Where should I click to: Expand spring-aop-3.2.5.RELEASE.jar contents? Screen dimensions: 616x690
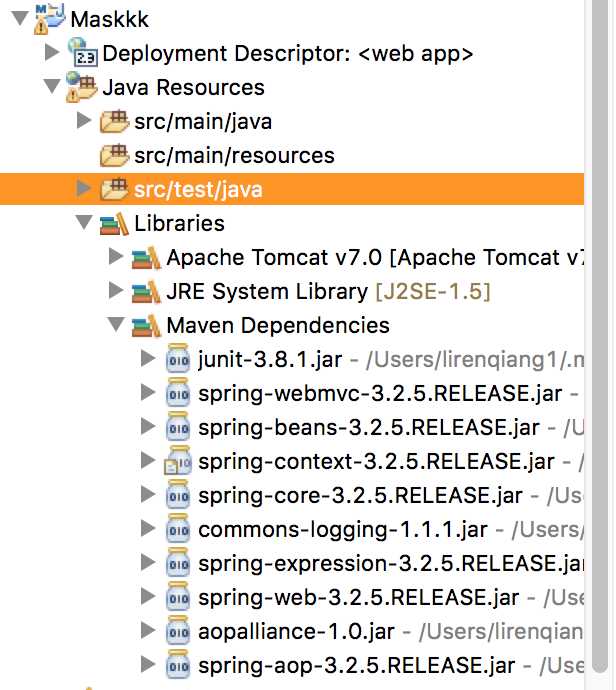[x=148, y=664]
